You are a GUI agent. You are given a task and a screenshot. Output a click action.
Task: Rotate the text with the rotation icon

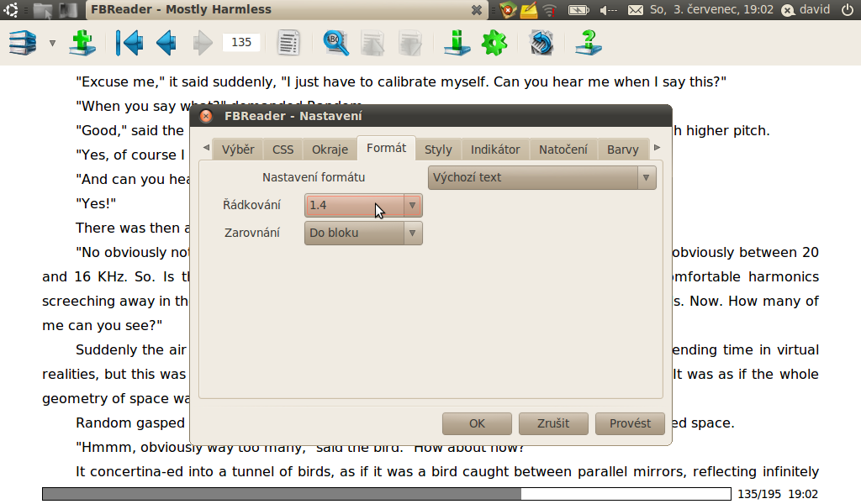tap(541, 43)
